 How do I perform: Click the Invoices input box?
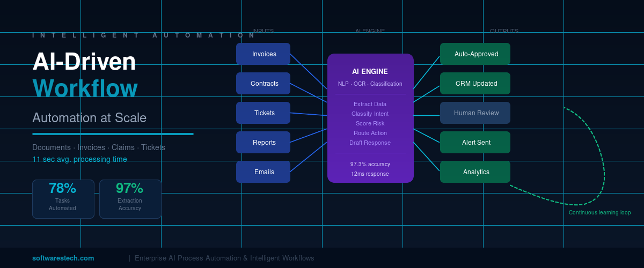(x=263, y=54)
